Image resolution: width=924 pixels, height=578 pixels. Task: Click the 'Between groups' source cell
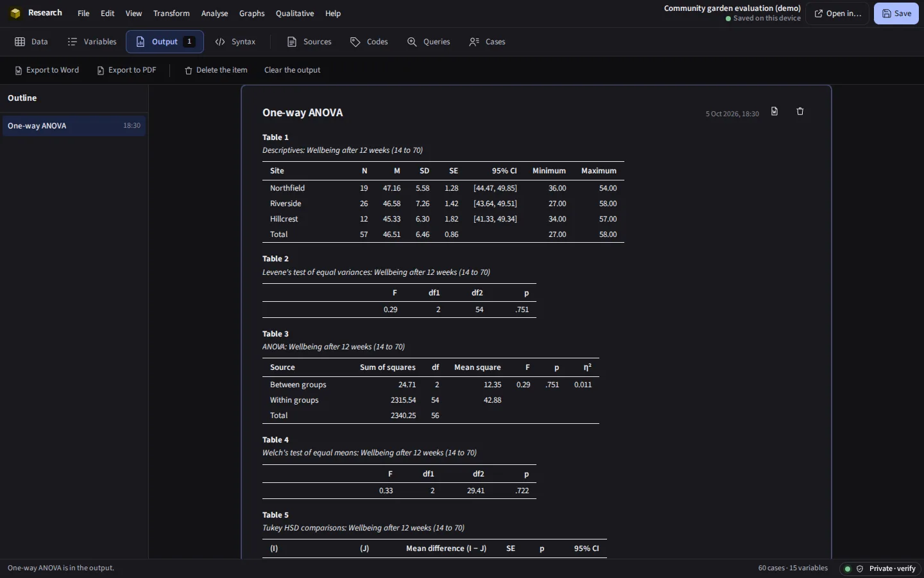[298, 385]
